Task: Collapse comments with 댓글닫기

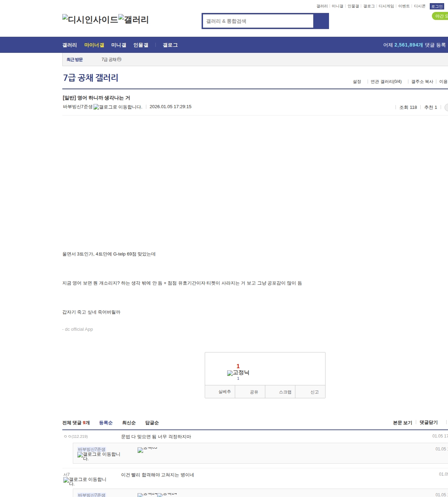Action: pos(428,422)
